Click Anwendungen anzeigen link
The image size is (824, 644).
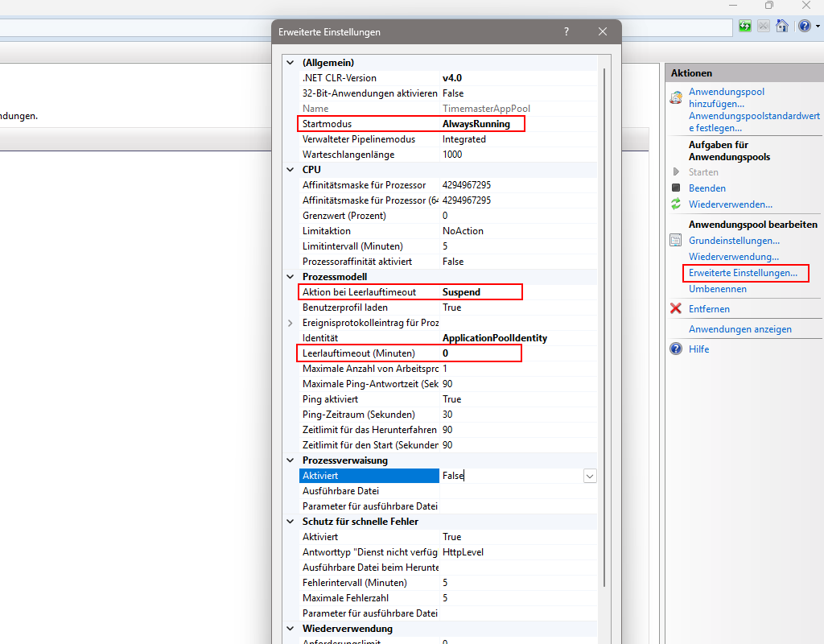tap(740, 329)
